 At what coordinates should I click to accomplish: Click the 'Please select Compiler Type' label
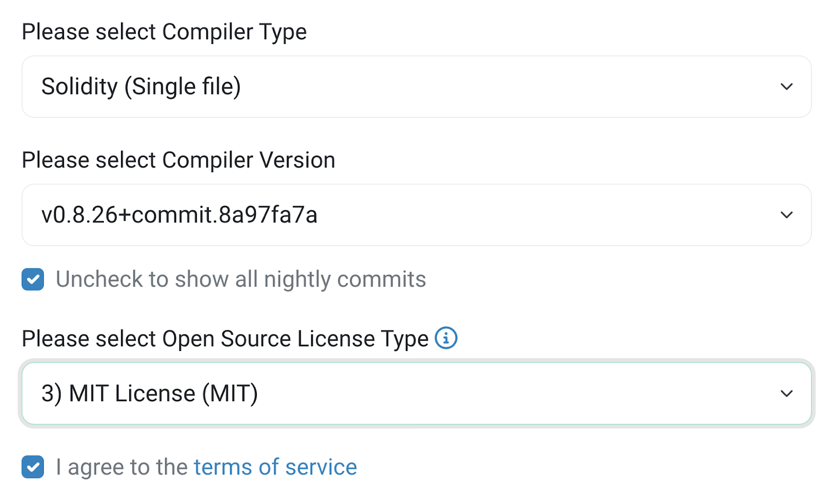[x=164, y=32]
